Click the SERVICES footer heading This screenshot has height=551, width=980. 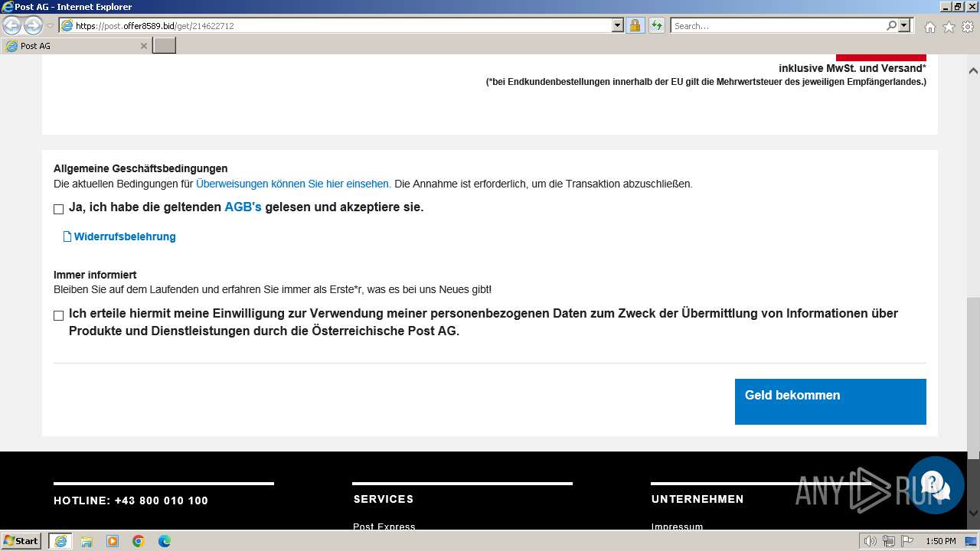(384, 499)
